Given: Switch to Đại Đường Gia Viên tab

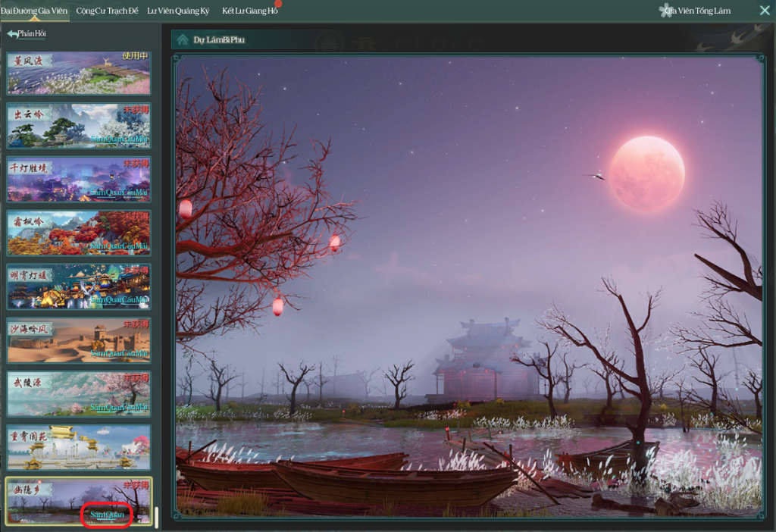Looking at the screenshot, I should pos(34,11).
